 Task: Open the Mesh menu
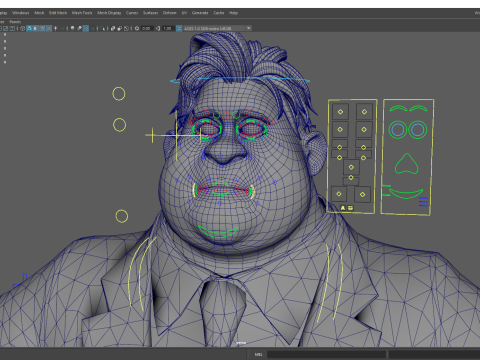coord(39,13)
